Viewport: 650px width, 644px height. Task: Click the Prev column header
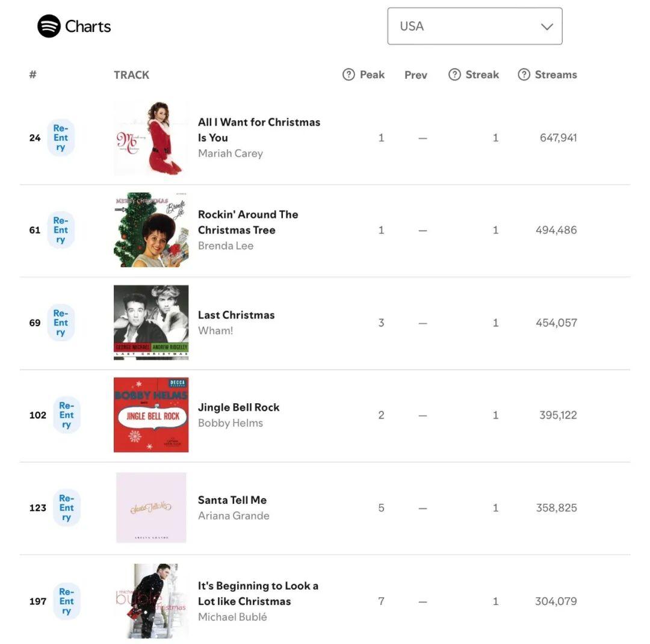tap(416, 75)
